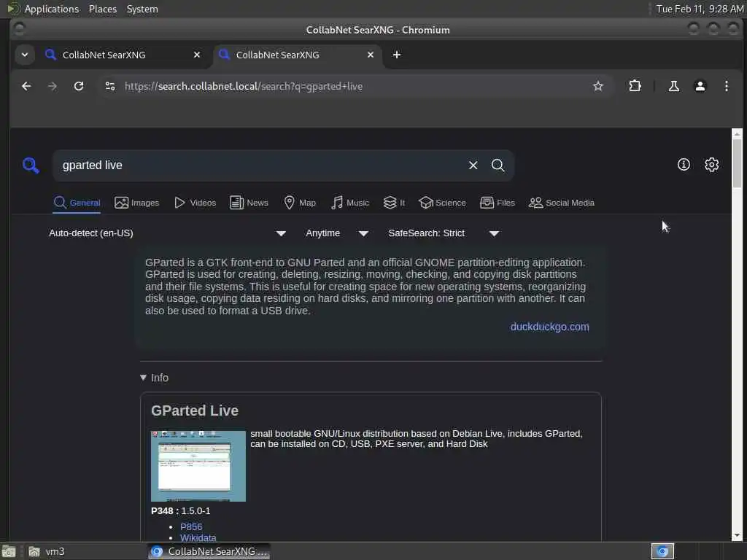Switch to the Music category

click(350, 203)
